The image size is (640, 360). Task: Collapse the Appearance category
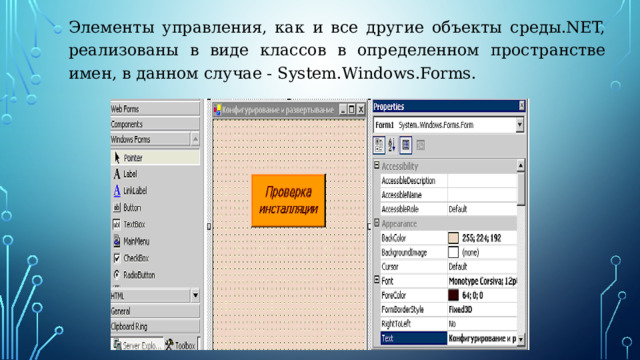tap(377, 223)
